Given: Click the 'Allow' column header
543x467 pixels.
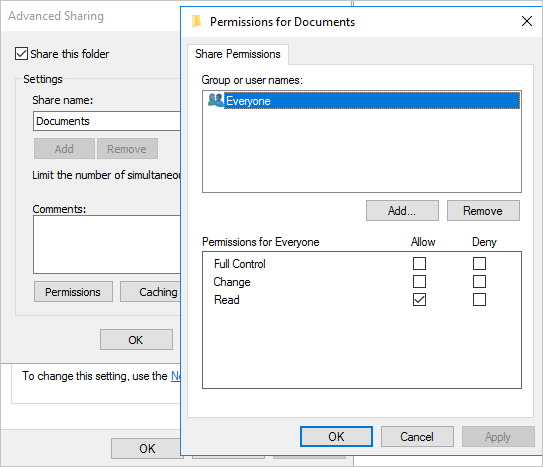Looking at the screenshot, I should coord(423,242).
